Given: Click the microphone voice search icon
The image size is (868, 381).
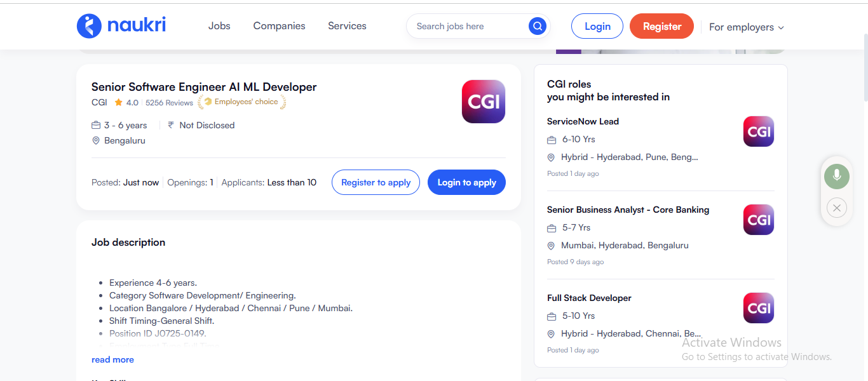Looking at the screenshot, I should coord(836,176).
